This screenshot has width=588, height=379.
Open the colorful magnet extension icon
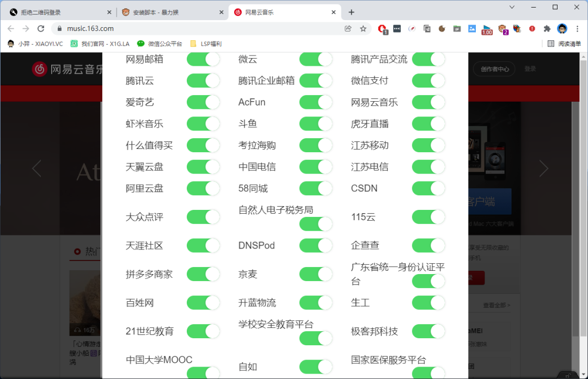click(x=517, y=28)
